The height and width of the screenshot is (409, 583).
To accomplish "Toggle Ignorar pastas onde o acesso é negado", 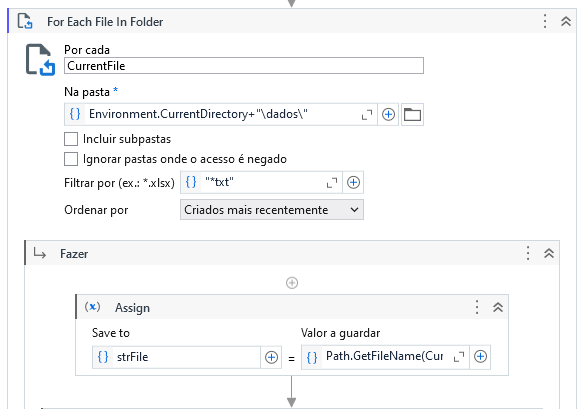I will pyautogui.click(x=71, y=159).
